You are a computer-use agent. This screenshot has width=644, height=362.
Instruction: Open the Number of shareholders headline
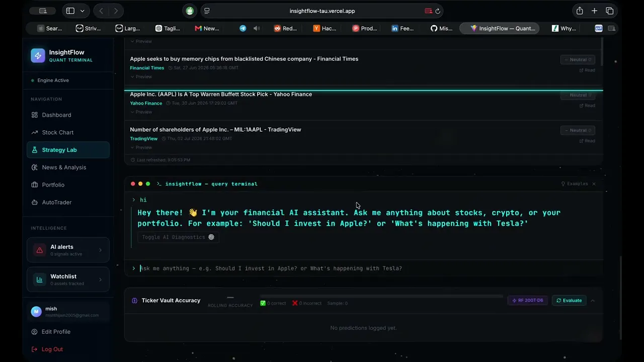pyautogui.click(x=215, y=130)
